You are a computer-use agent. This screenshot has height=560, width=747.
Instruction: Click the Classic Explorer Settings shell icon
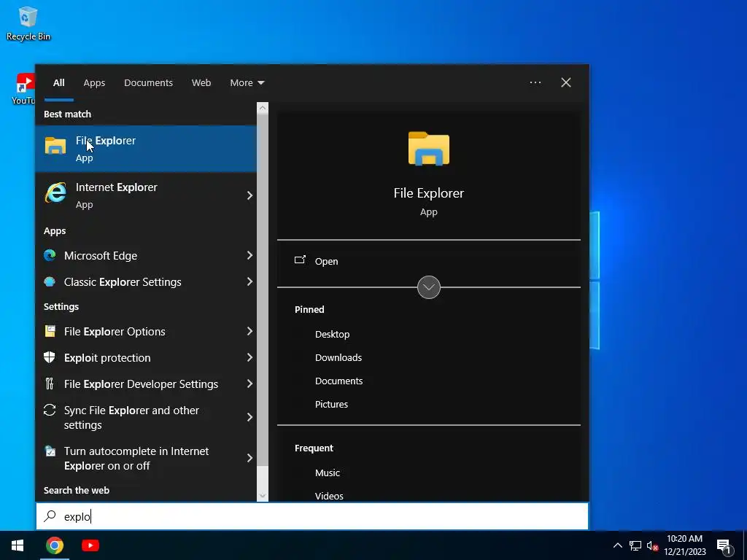(50, 281)
